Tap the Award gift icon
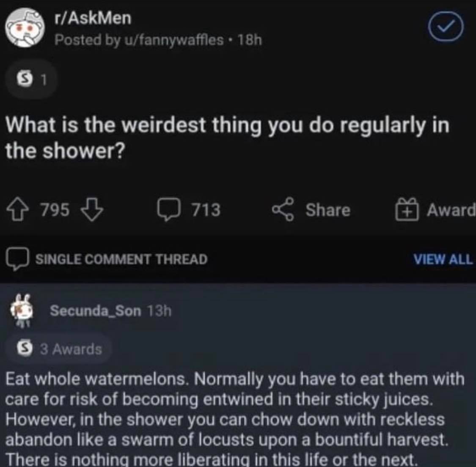476x467 pixels. (x=407, y=209)
